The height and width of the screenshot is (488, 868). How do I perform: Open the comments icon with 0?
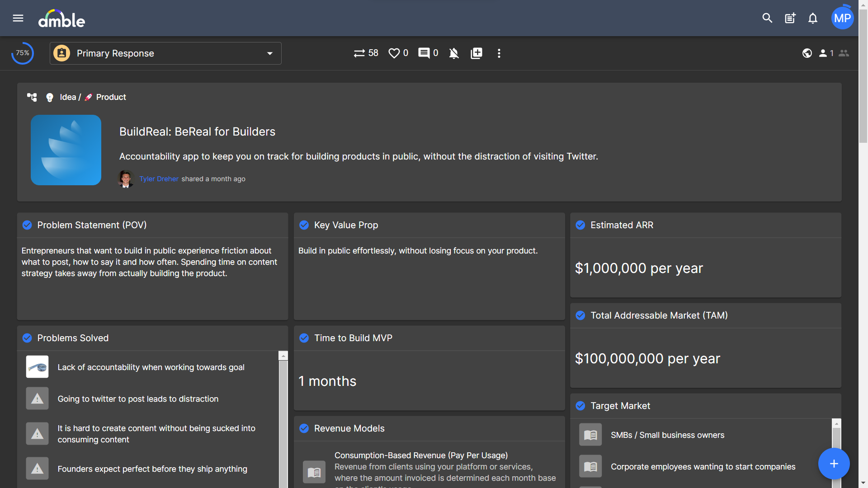click(x=424, y=53)
